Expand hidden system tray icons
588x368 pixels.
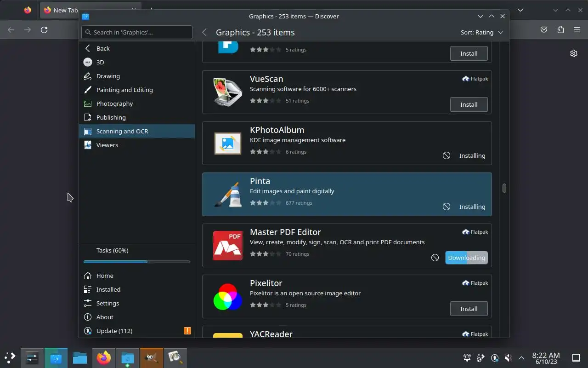tap(521, 357)
